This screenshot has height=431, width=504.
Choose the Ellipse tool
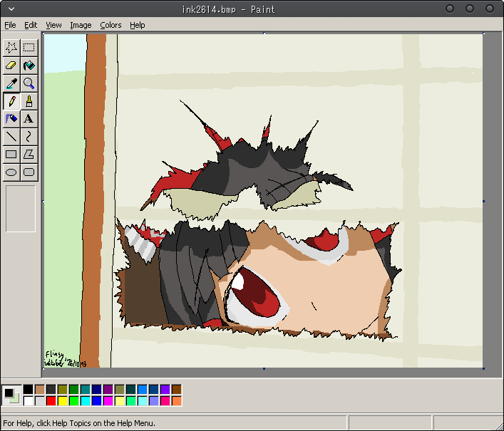point(11,172)
